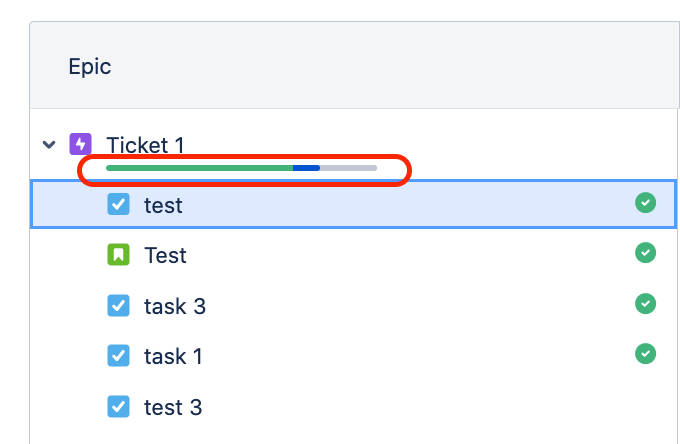This screenshot has height=444, width=680.
Task: Click the done status checkmark for 'task 1'
Action: (646, 352)
